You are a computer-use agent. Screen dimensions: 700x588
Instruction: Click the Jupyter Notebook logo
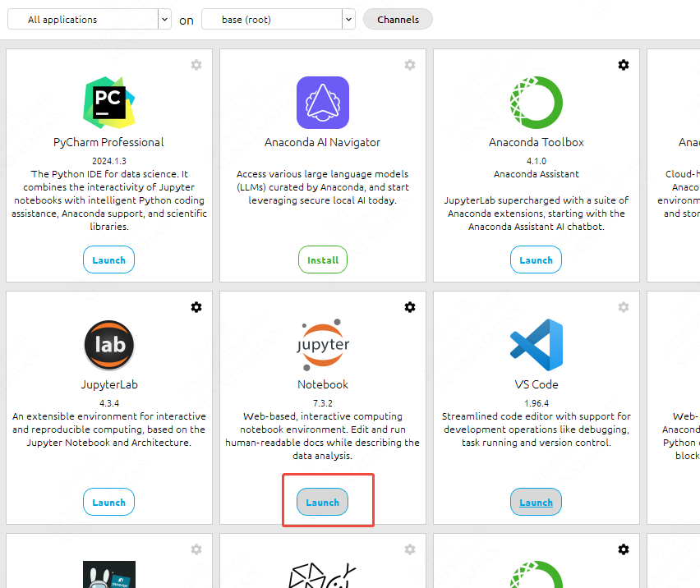click(x=323, y=345)
